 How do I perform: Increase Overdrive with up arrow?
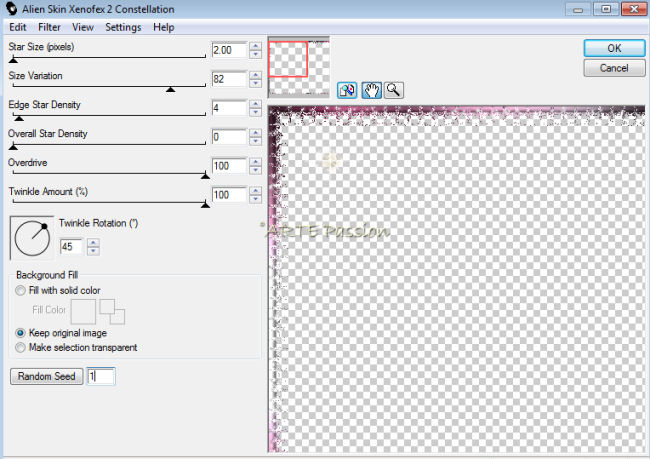pos(256,162)
